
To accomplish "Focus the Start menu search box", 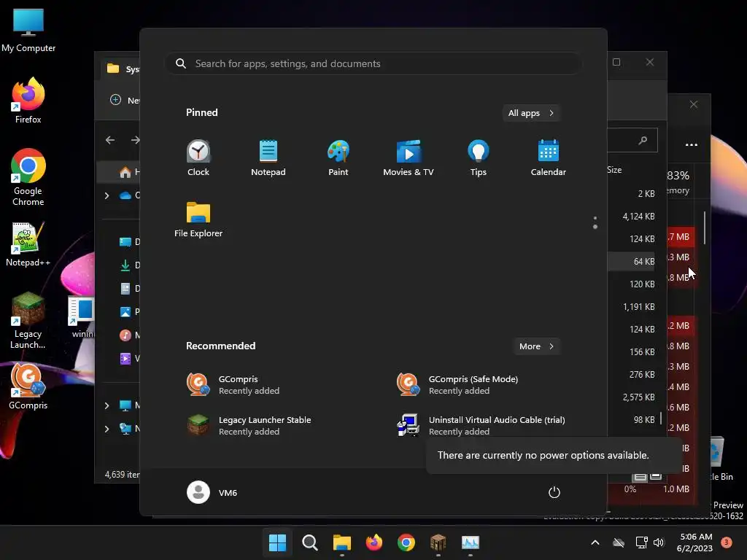I will (x=373, y=64).
